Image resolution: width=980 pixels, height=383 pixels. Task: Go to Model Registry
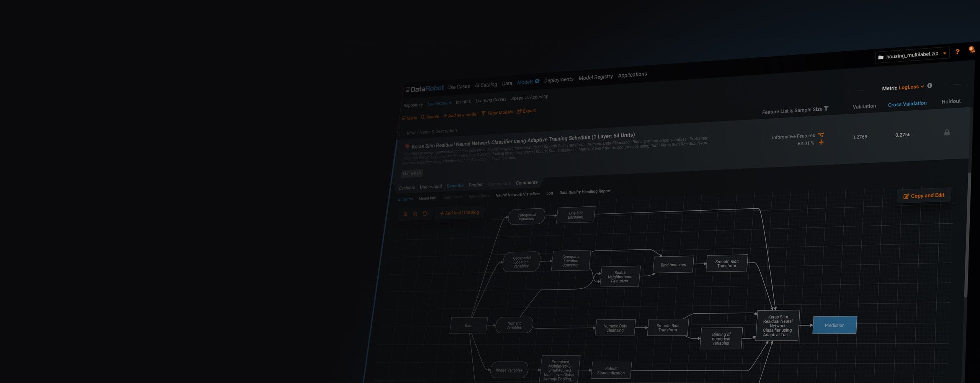596,77
